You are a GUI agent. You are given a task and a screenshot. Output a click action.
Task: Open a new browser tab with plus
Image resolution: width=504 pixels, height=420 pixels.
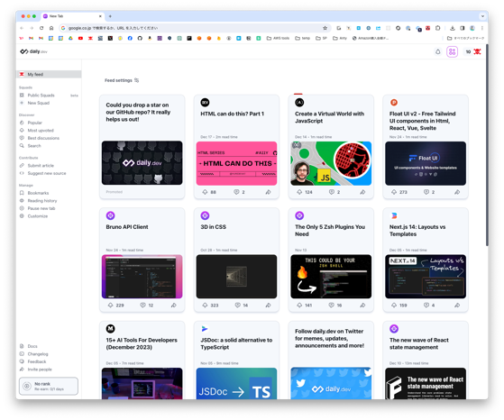click(x=110, y=16)
